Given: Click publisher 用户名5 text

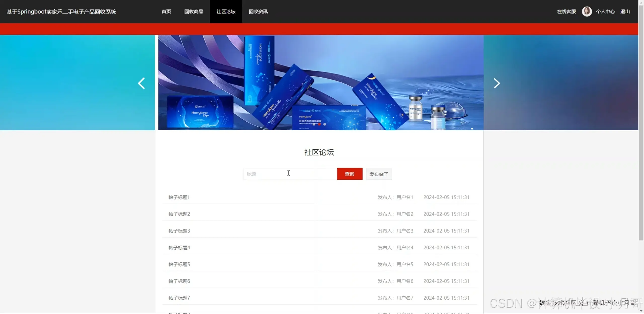Looking at the screenshot, I should point(405,264).
